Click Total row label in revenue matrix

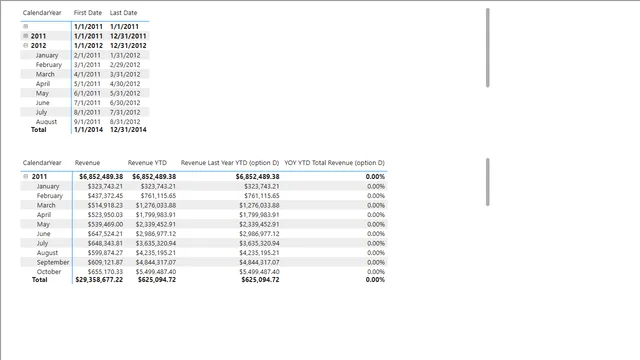pos(40,280)
